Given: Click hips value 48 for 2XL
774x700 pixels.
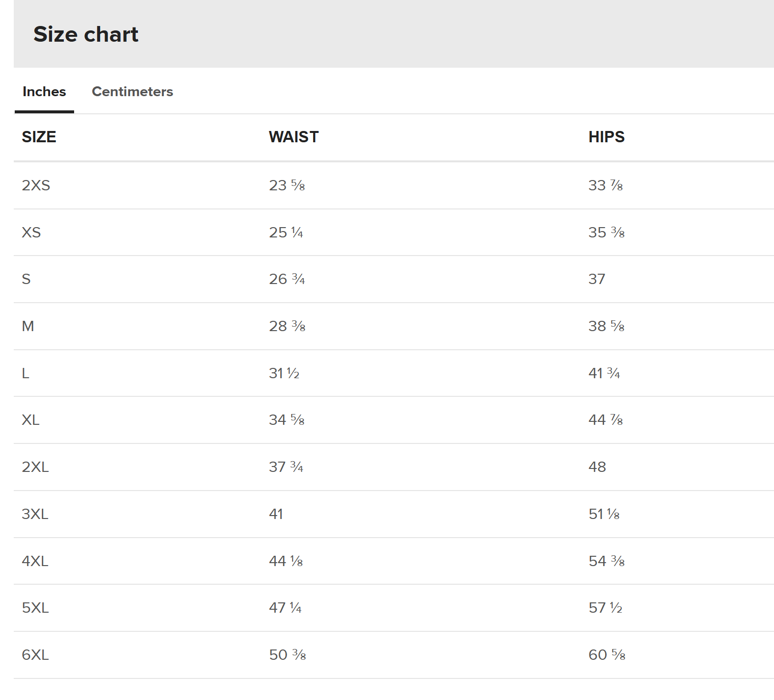Looking at the screenshot, I should click(x=597, y=467).
